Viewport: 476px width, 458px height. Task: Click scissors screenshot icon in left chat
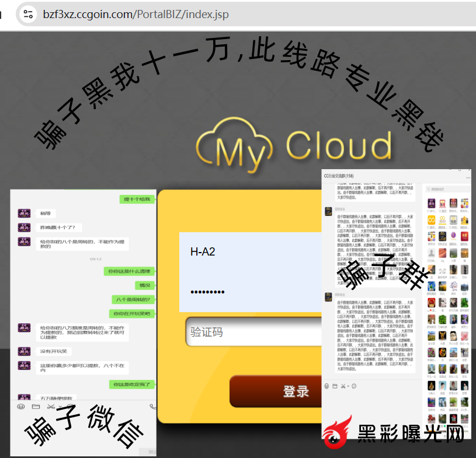51,407
